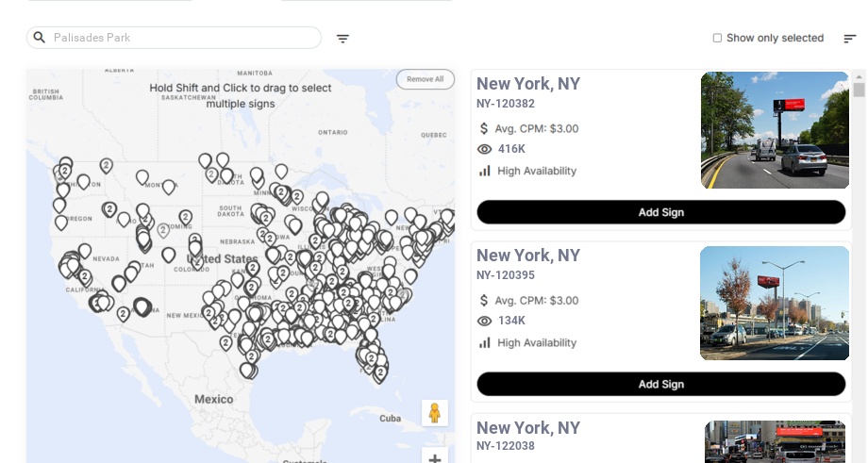
Task: Open the NY-122038 billboard photo
Action: coord(775,441)
